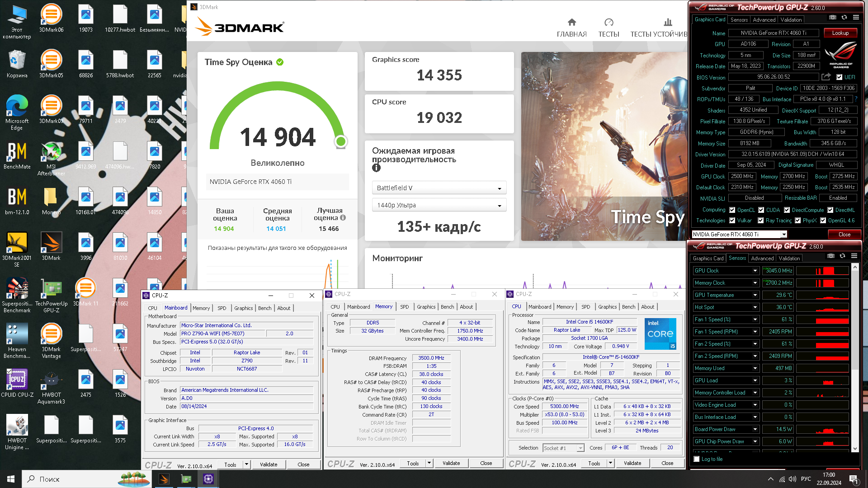Image resolution: width=868 pixels, height=488 pixels.
Task: Open TechPowerUp GPU-Z desktop shortcut
Action: click(x=51, y=295)
